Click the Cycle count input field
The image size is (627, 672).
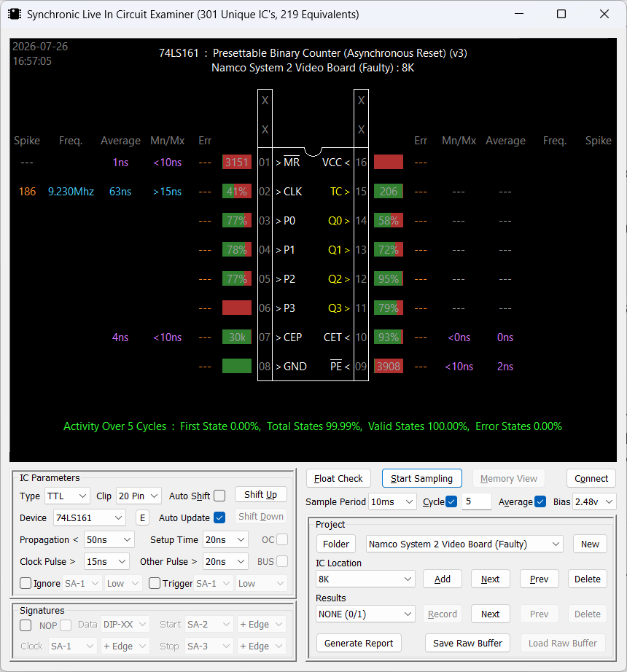click(x=476, y=501)
